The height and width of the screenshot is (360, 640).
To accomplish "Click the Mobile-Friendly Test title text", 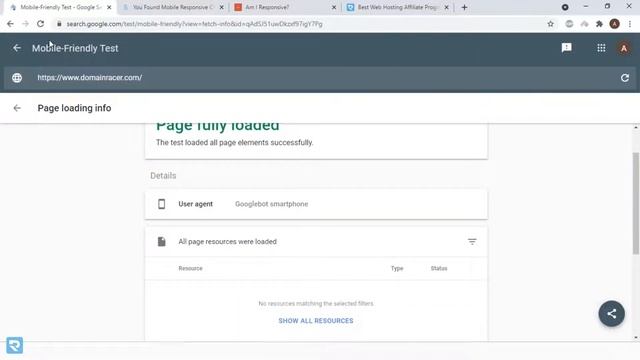I will (x=75, y=48).
